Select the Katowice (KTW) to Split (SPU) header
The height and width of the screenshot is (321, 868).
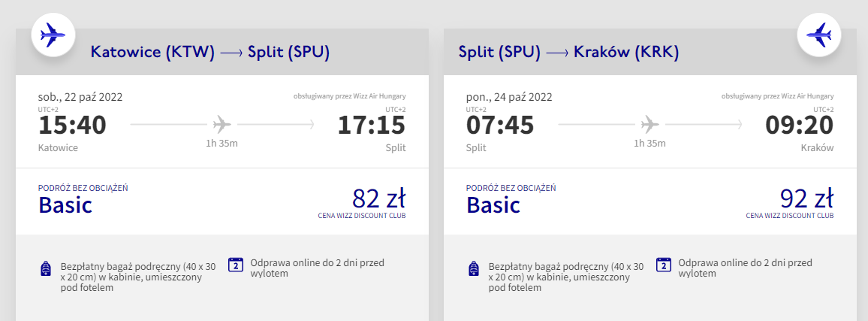[x=210, y=52]
